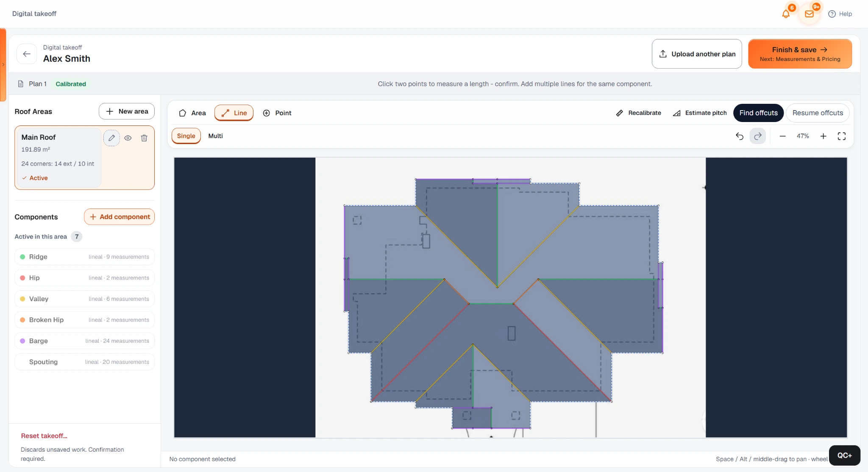Click the Barge purple color dot
The height and width of the screenshot is (472, 868).
click(x=22, y=341)
